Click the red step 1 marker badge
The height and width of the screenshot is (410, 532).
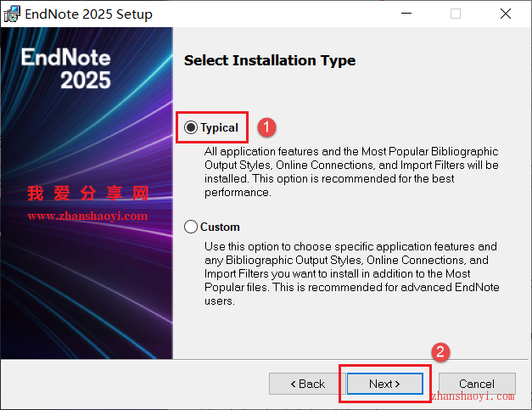coord(266,127)
